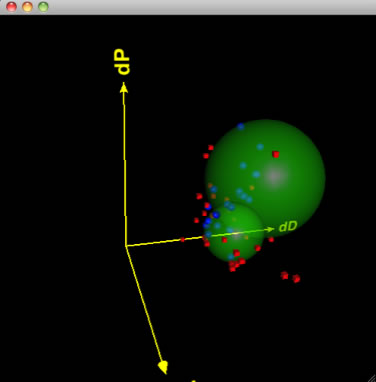Click the window resize grip in the corner
The image size is (376, 382).
pos(371,377)
